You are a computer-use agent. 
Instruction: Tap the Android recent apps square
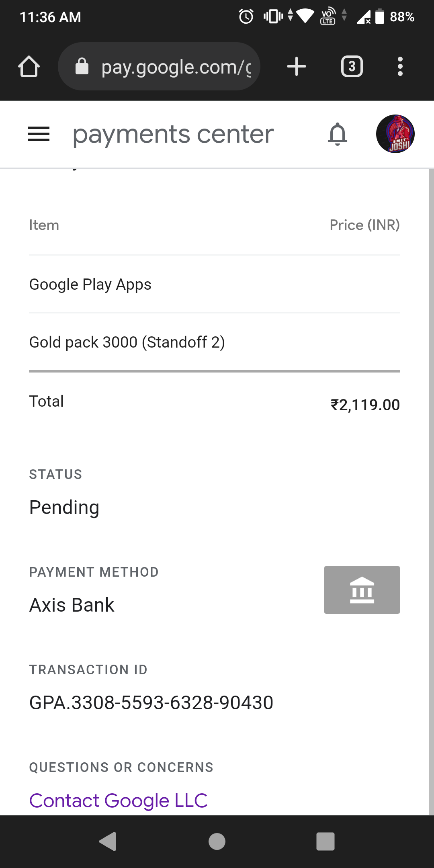325,841
